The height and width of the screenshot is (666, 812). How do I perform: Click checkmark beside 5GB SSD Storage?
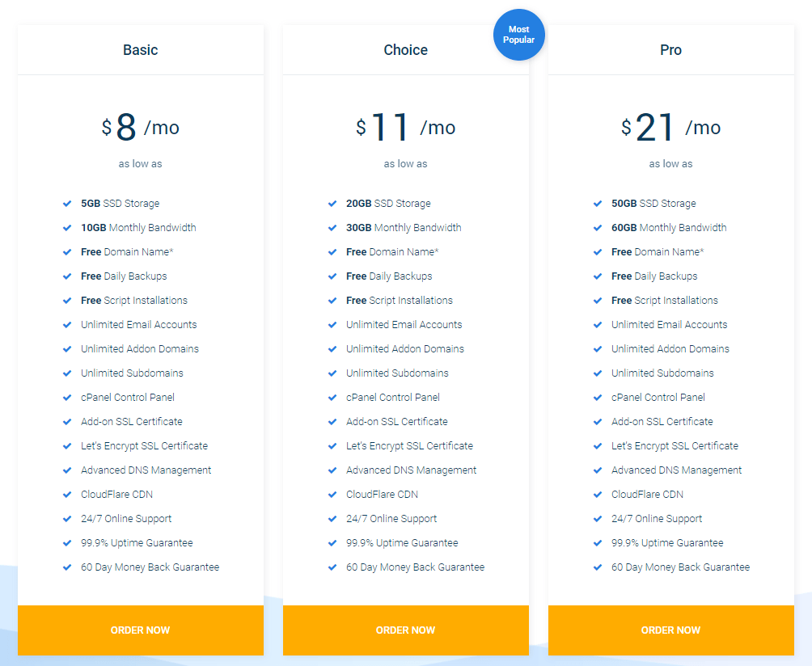[x=67, y=204]
